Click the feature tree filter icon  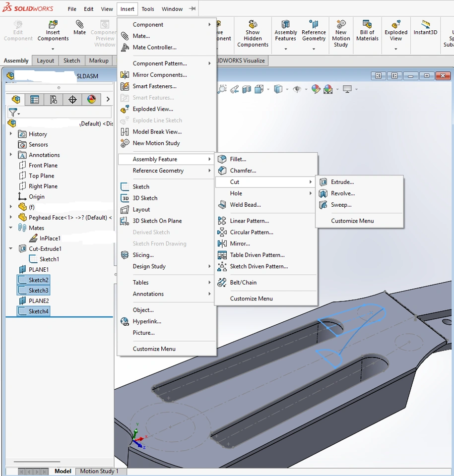[x=13, y=113]
